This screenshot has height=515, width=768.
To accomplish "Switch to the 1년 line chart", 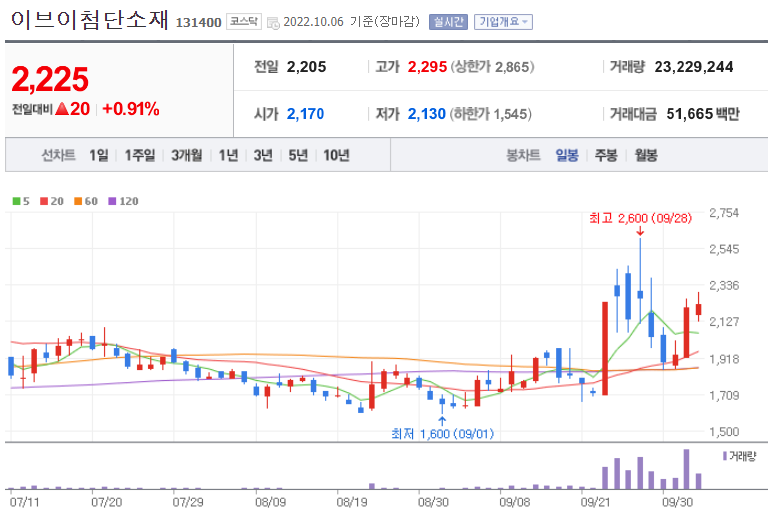I will pyautogui.click(x=228, y=155).
